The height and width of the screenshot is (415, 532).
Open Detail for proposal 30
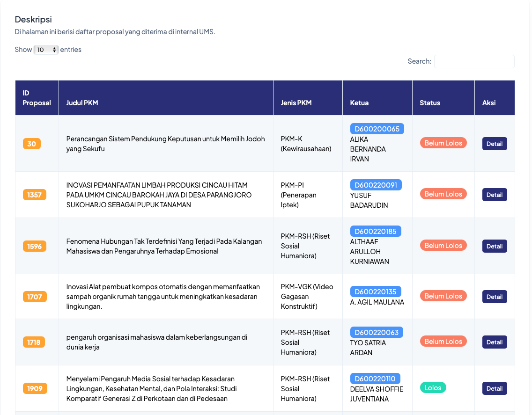pos(495,144)
